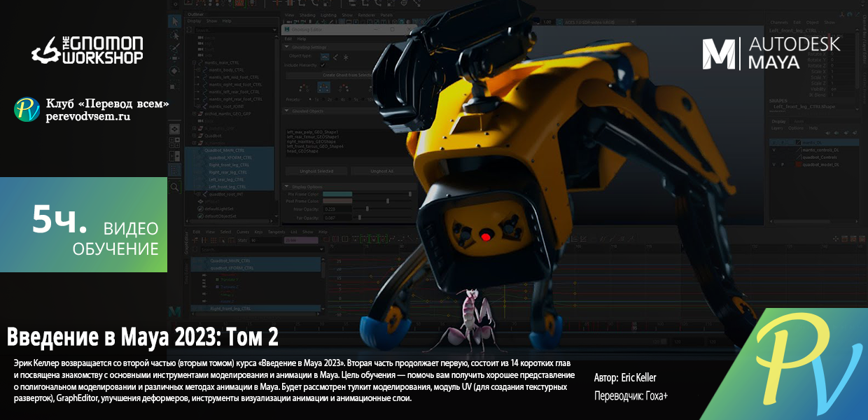Screen dimensions: 868x420
Task: Choose the third ghost preset pattern icon
Action: [x=344, y=87]
